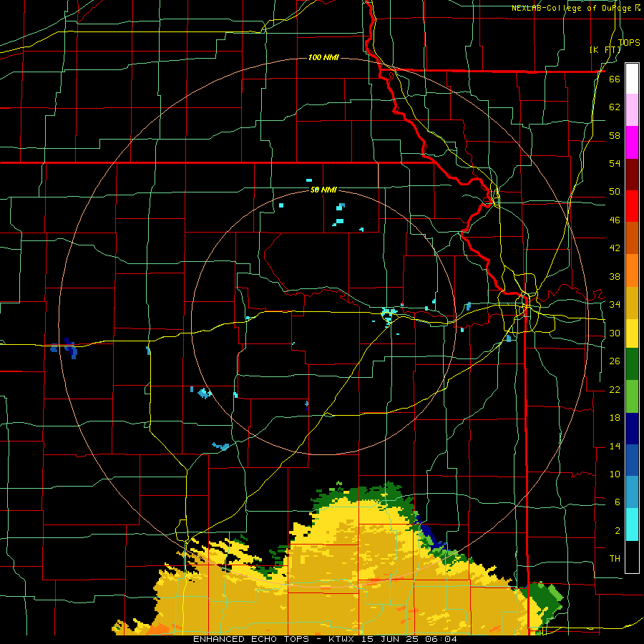Viewport: 644px width, 644px height.
Task: Click the "50 NMI" range ring label
Action: point(323,190)
